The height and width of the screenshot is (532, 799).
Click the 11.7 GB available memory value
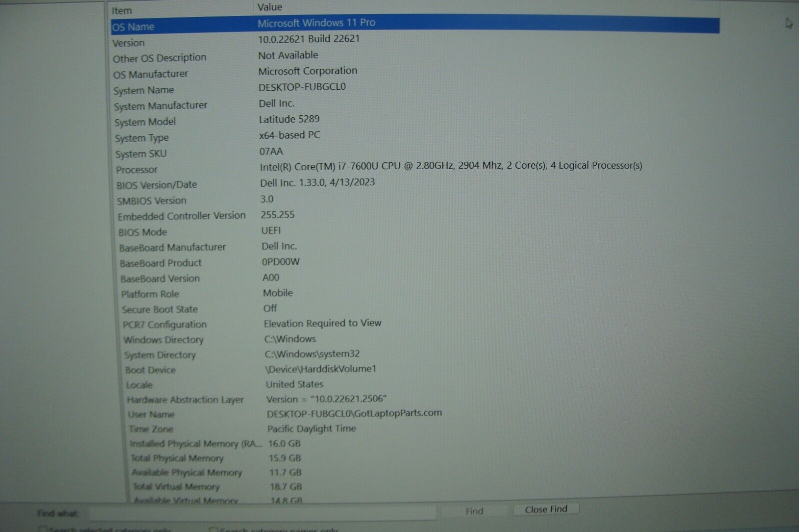[x=286, y=472]
